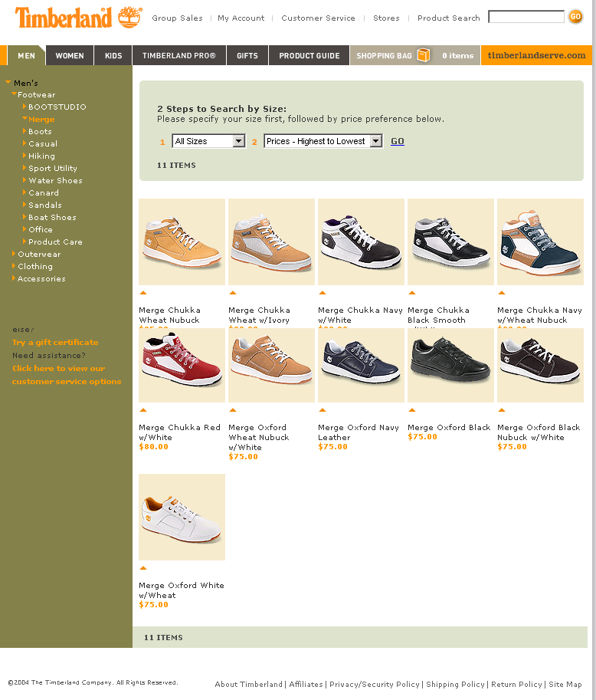Open Casual footwear in sidebar
This screenshot has width=596, height=700.
(43, 143)
